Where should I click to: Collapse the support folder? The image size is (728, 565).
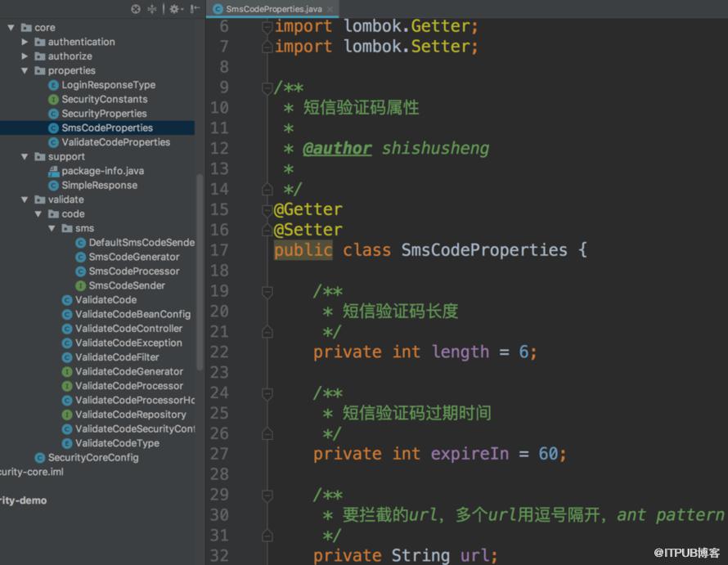(x=25, y=157)
